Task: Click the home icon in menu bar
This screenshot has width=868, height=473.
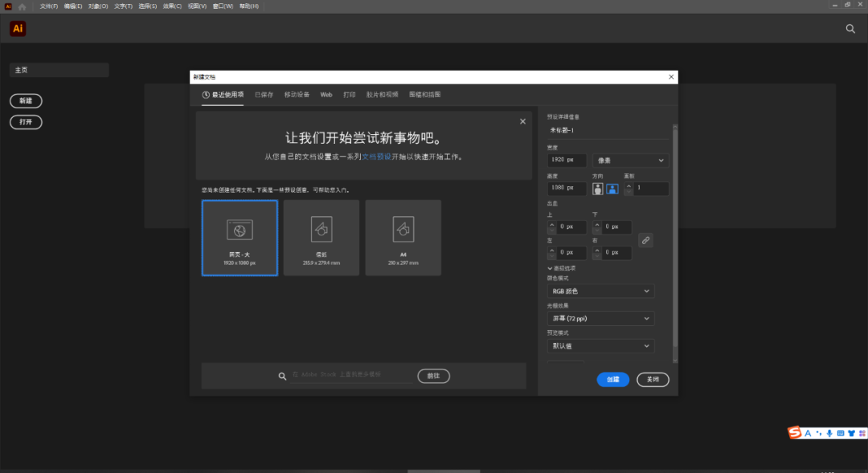Action: [x=22, y=6]
